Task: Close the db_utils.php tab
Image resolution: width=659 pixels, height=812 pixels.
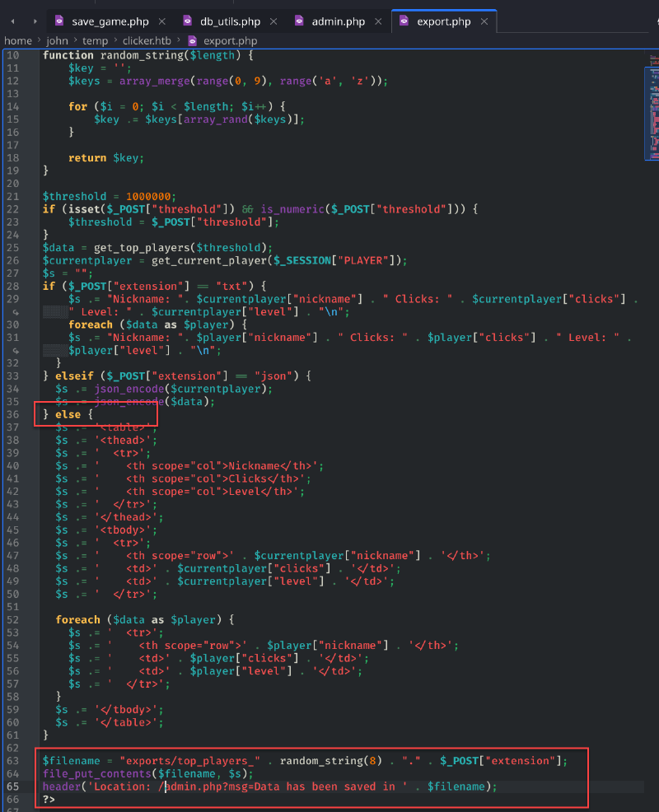Action: click(273, 21)
